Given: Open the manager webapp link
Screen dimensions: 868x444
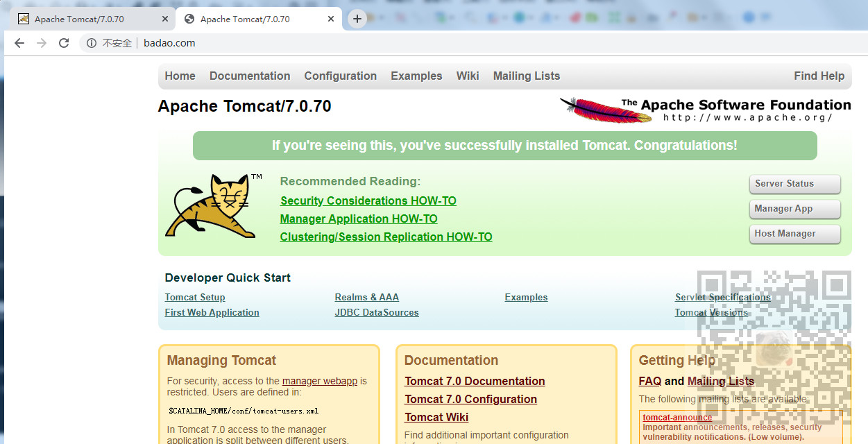Looking at the screenshot, I should click(x=320, y=382).
